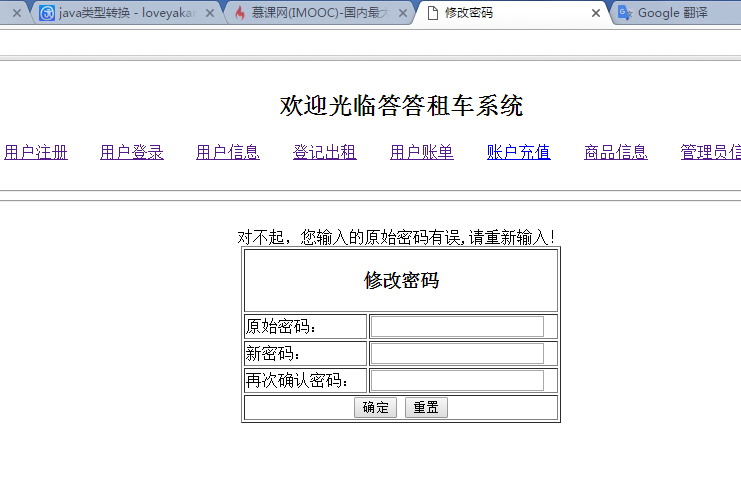The image size is (741, 480).
Task: Click the 欢迎光临答答租车系统 heading
Action: pos(401,105)
